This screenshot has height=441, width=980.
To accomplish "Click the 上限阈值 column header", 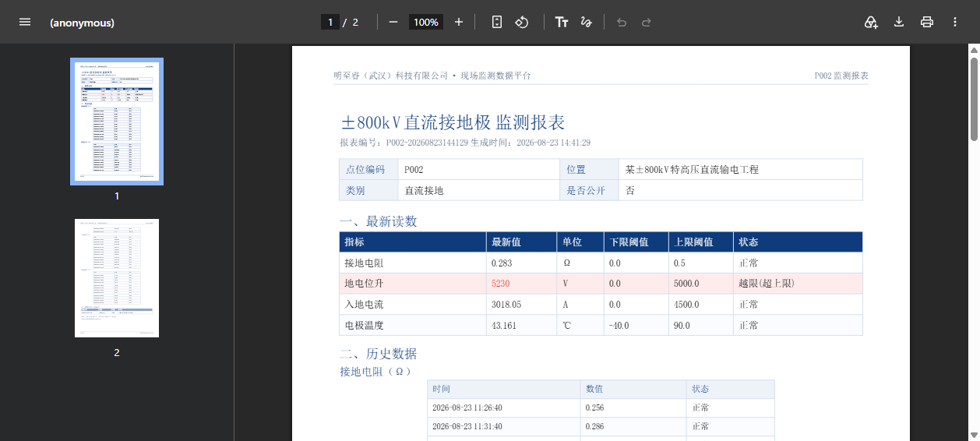I will pos(701,242).
